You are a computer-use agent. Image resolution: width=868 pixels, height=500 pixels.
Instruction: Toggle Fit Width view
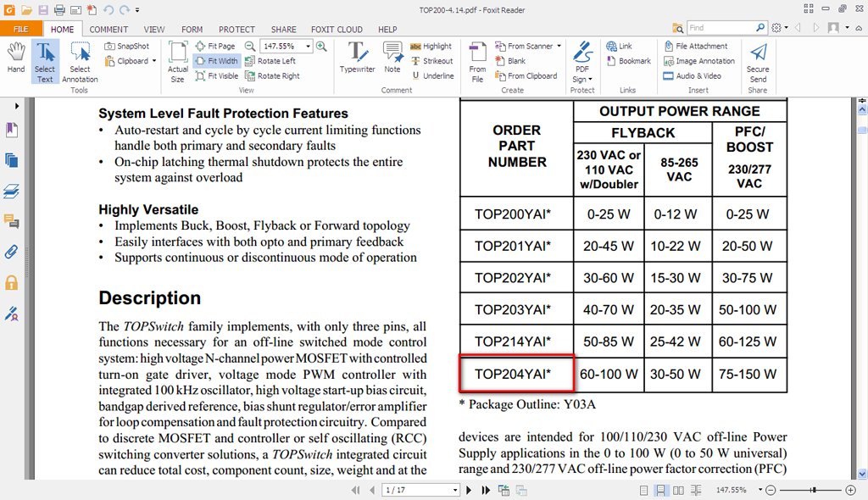coord(216,61)
